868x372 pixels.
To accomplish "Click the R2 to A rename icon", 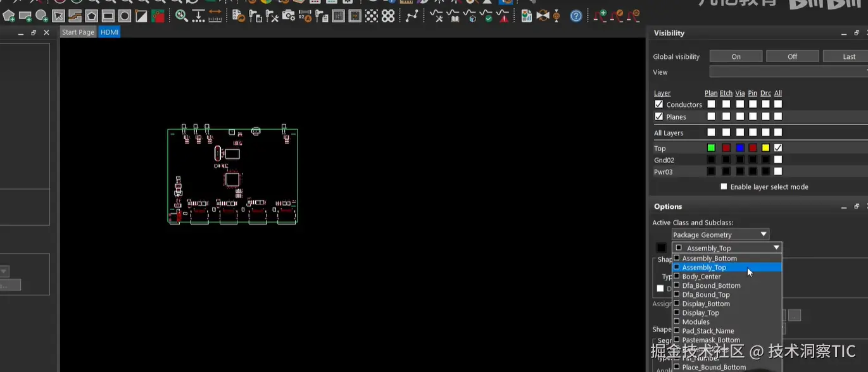I will (305, 16).
